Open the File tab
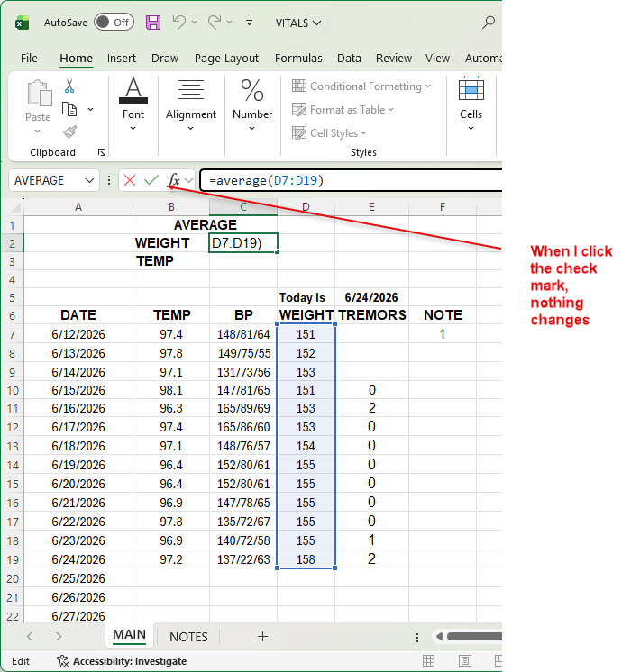The height and width of the screenshot is (672, 640). (29, 59)
